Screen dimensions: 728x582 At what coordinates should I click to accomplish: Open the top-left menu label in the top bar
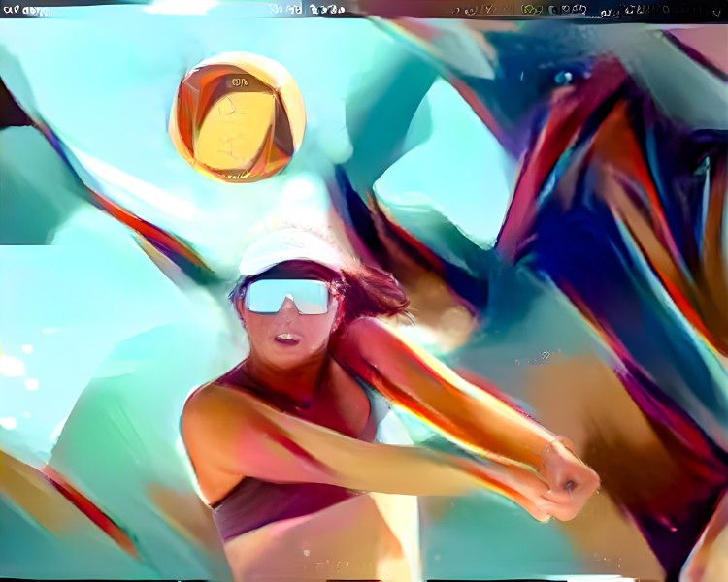(x=22, y=10)
